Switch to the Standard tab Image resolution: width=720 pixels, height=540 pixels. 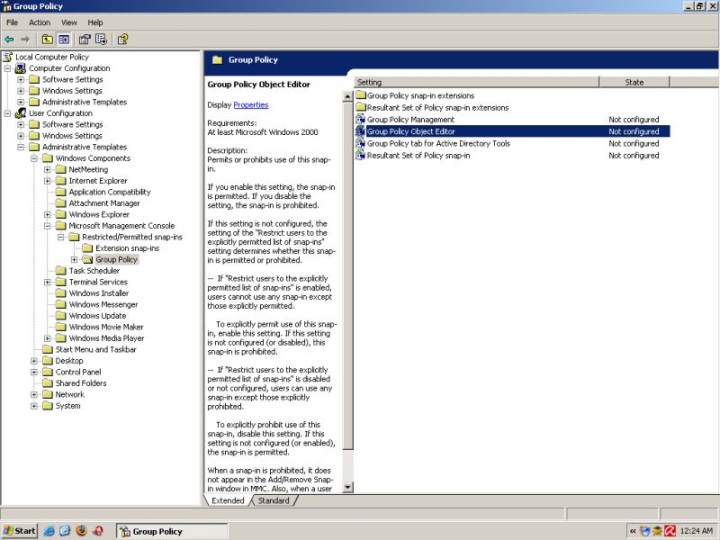point(273,500)
